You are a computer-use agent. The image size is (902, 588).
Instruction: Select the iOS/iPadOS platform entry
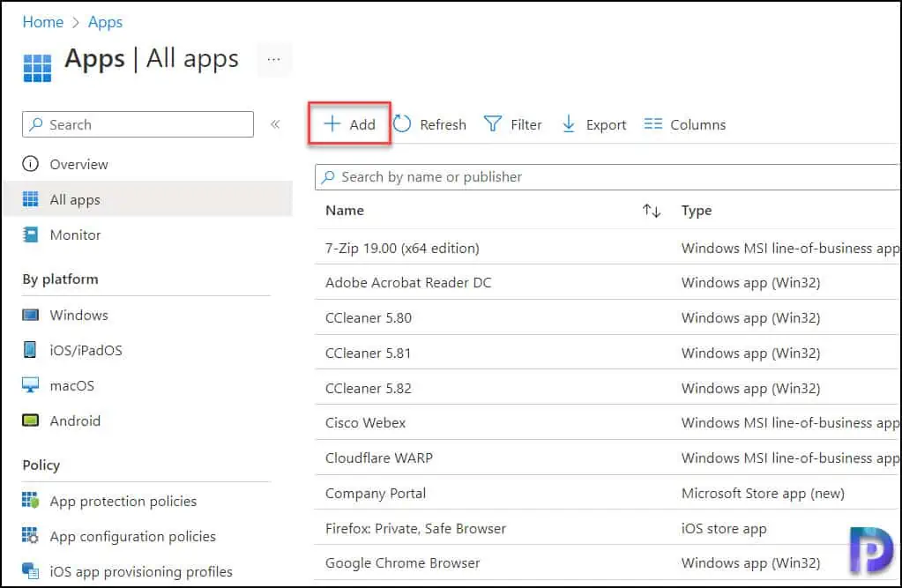86,350
